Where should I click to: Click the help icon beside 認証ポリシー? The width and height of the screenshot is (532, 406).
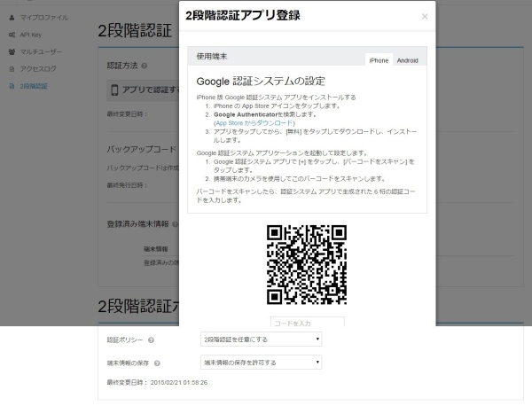tap(151, 340)
